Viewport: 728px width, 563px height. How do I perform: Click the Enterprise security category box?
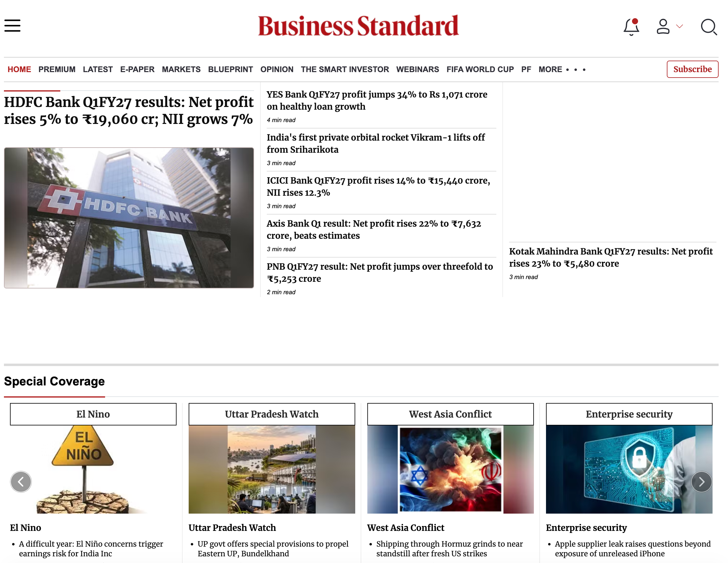pos(629,414)
